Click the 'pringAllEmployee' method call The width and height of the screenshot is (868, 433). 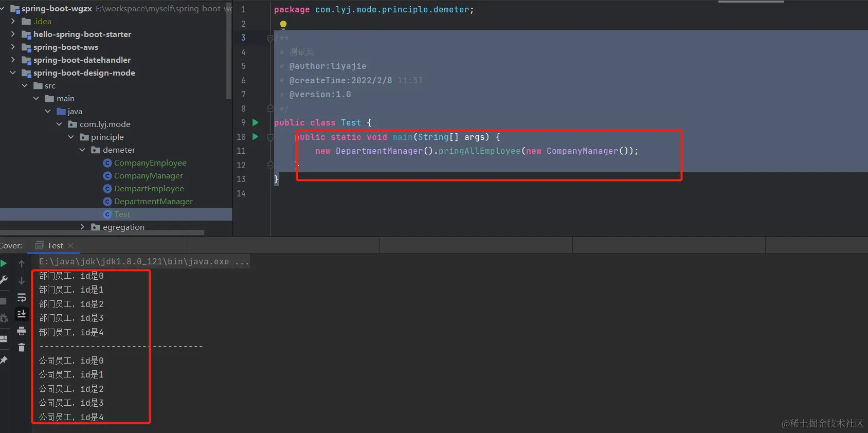pos(479,151)
